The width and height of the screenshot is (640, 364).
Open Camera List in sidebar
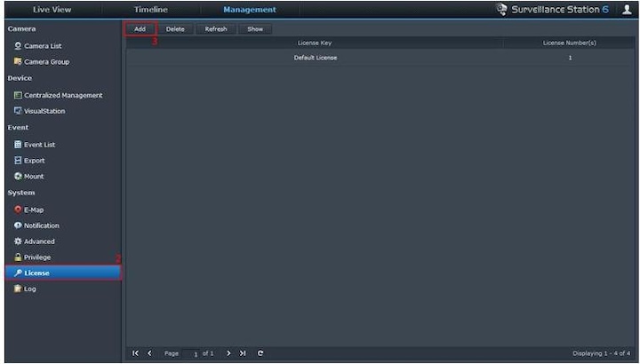tap(43, 46)
